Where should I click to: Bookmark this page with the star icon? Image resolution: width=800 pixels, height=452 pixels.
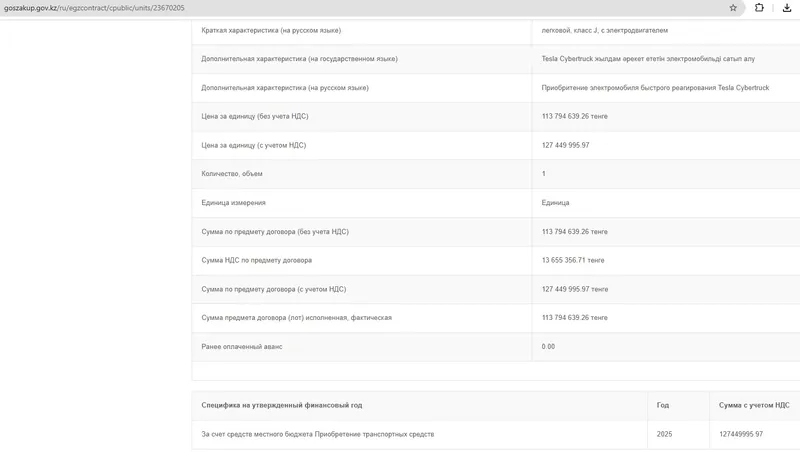tap(733, 8)
